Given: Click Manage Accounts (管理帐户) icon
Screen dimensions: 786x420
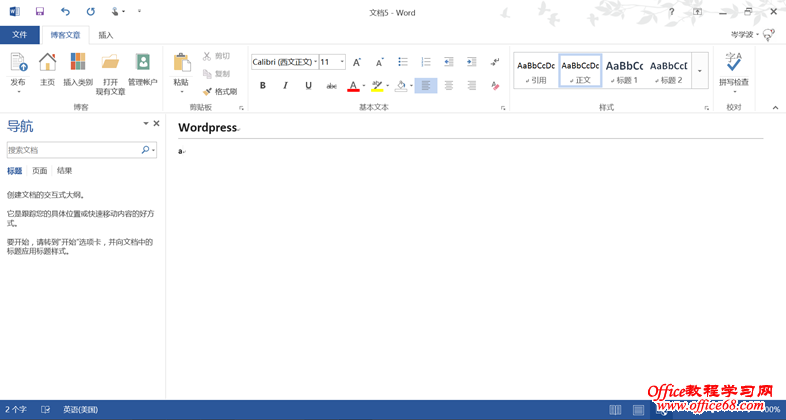Looking at the screenshot, I should [x=143, y=63].
